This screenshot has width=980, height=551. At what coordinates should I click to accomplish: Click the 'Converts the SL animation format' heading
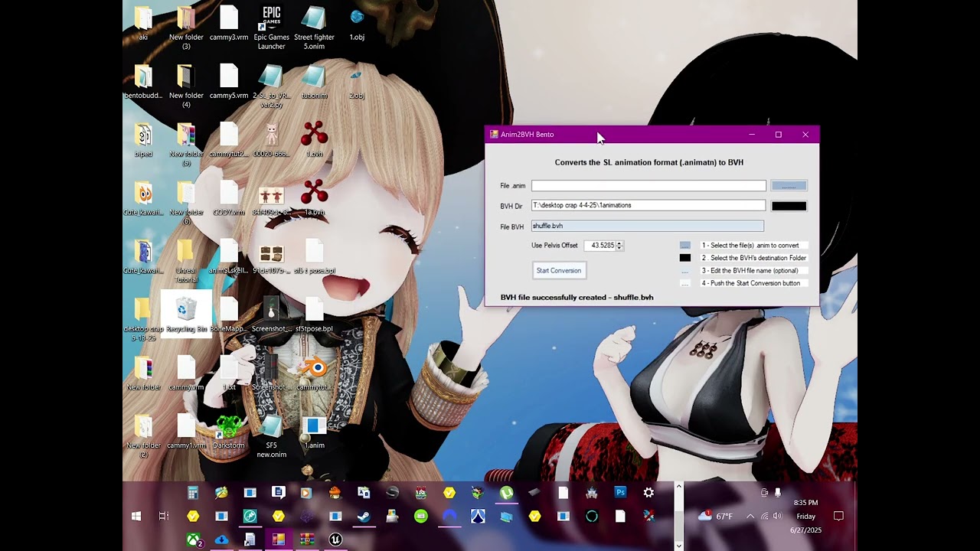649,162
